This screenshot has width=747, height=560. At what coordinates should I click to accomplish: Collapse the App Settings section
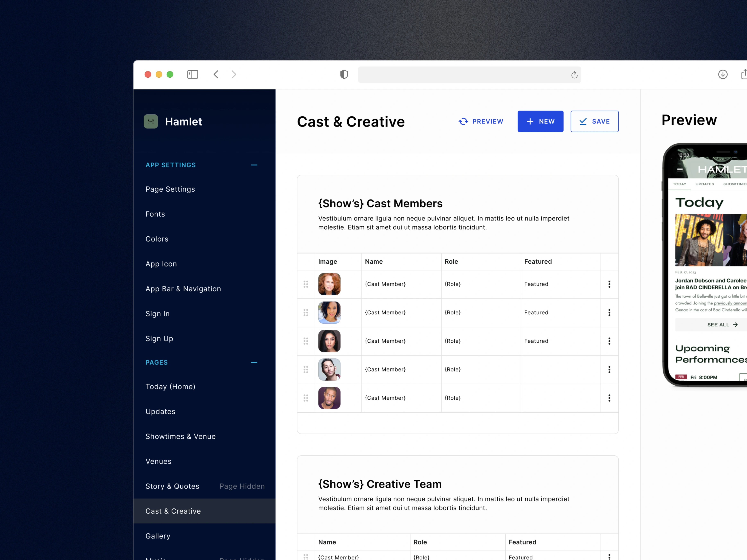coord(254,165)
